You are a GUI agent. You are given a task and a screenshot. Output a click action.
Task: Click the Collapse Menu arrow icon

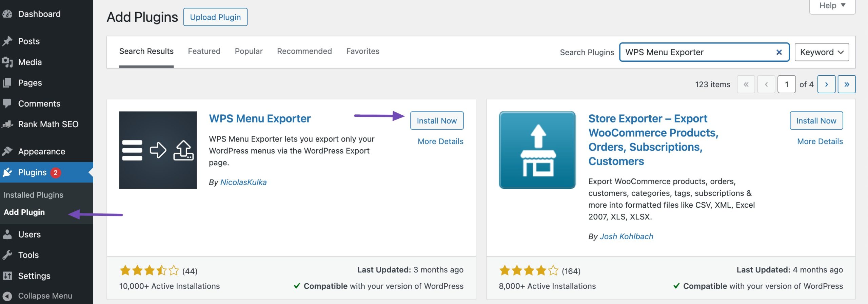(7, 296)
